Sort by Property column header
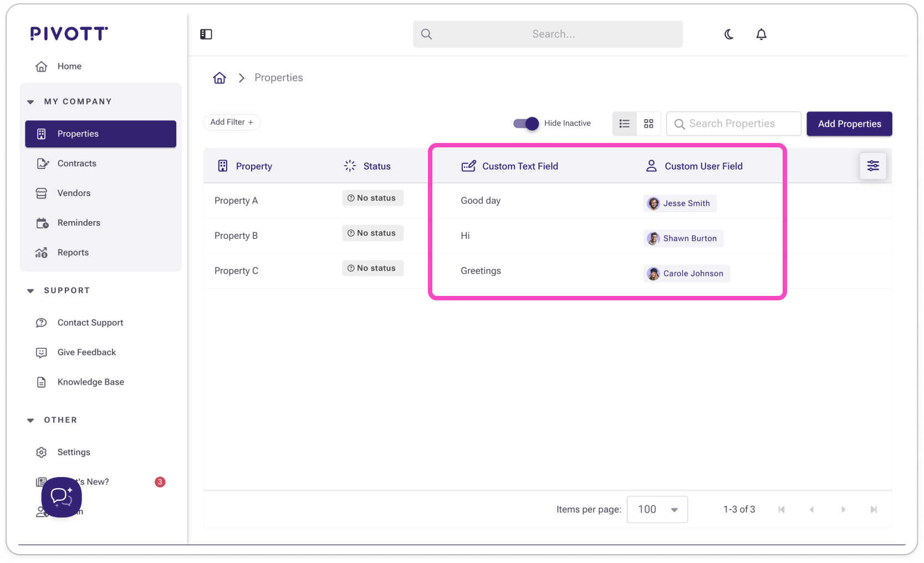 (244, 166)
